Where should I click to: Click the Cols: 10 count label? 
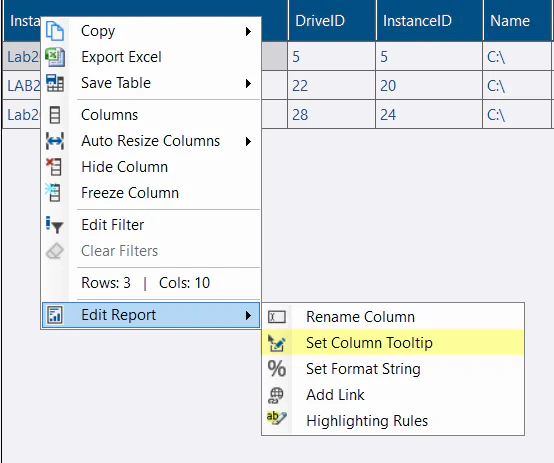click(x=184, y=283)
